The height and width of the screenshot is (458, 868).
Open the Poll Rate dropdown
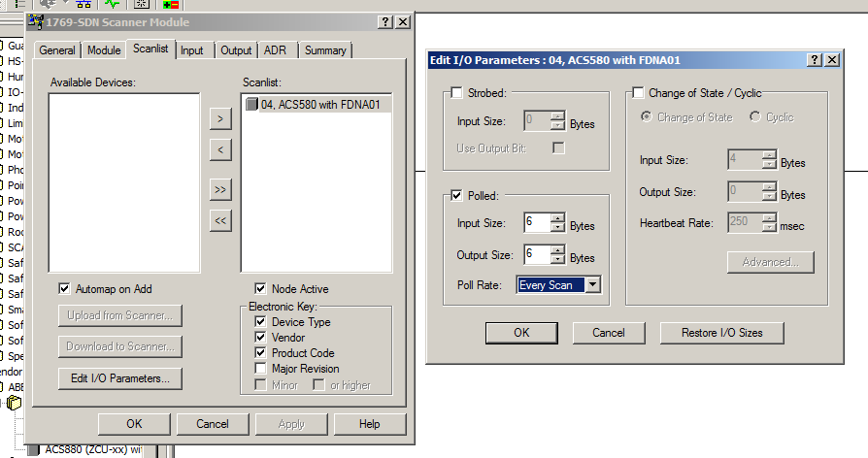click(592, 284)
